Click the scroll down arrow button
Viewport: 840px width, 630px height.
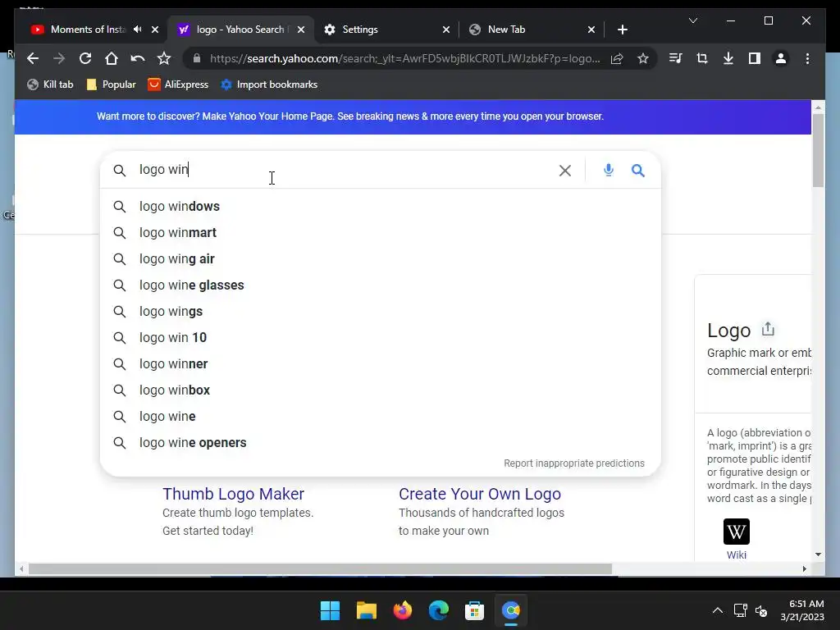818,555
